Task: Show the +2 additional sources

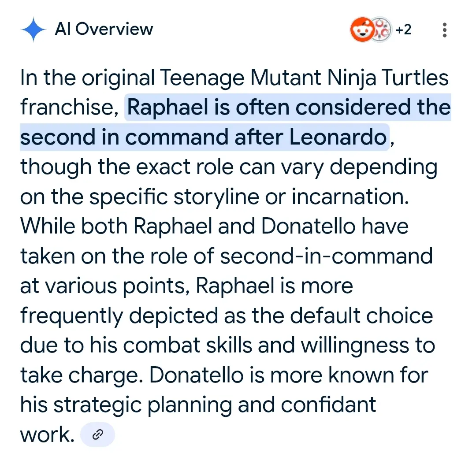Action: coord(403,30)
